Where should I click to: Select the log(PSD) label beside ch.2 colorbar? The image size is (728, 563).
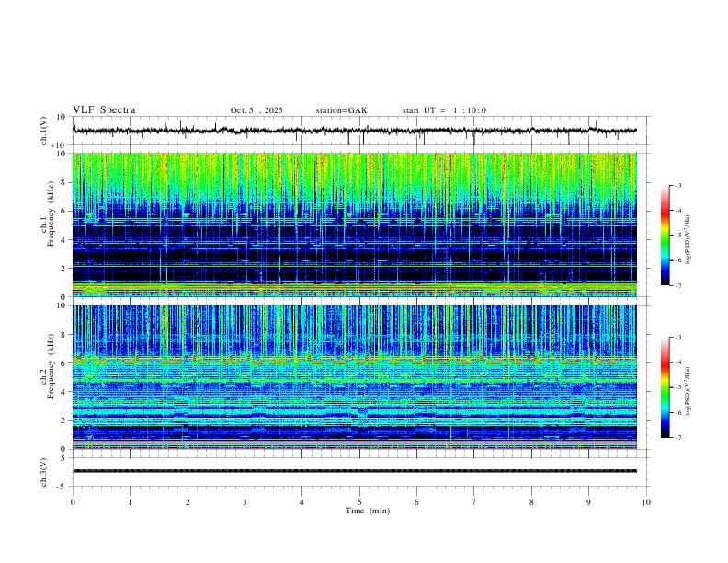pos(688,391)
